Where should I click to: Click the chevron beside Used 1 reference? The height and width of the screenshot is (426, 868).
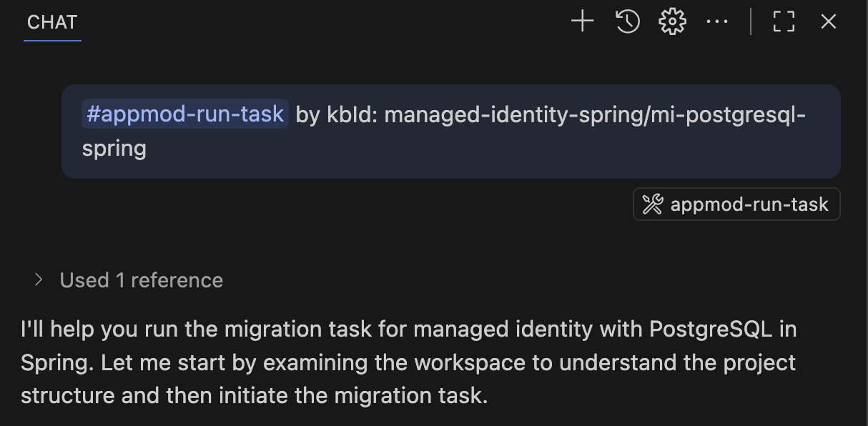coord(38,279)
